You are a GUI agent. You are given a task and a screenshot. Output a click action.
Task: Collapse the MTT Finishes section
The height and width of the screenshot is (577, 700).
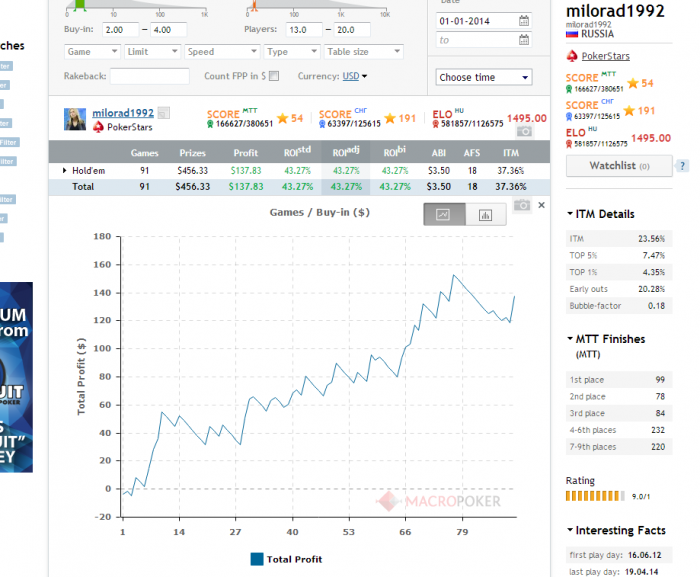[x=570, y=339]
